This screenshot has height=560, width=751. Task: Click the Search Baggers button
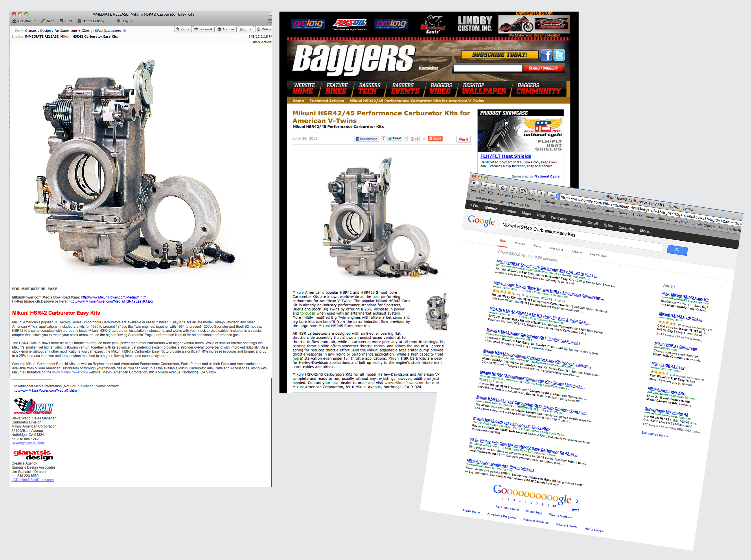coord(543,68)
